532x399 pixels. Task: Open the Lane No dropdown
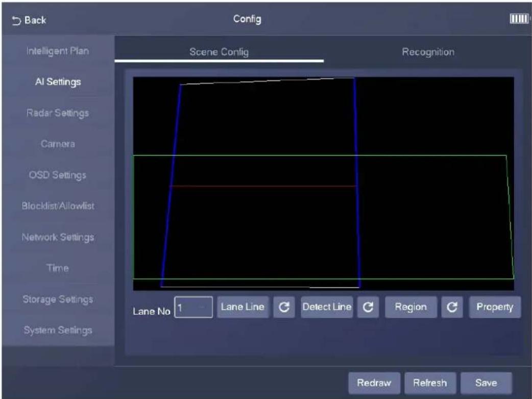click(194, 308)
